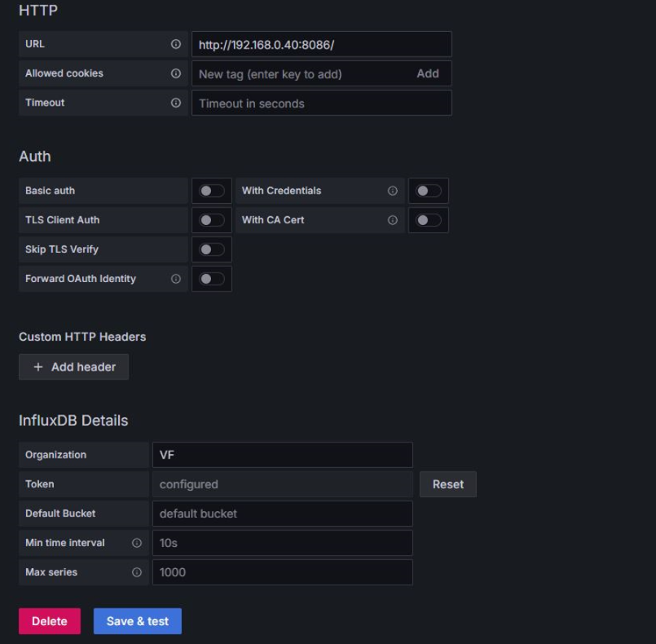This screenshot has height=644, width=656.
Task: Click into the URL input field
Action: click(x=321, y=45)
